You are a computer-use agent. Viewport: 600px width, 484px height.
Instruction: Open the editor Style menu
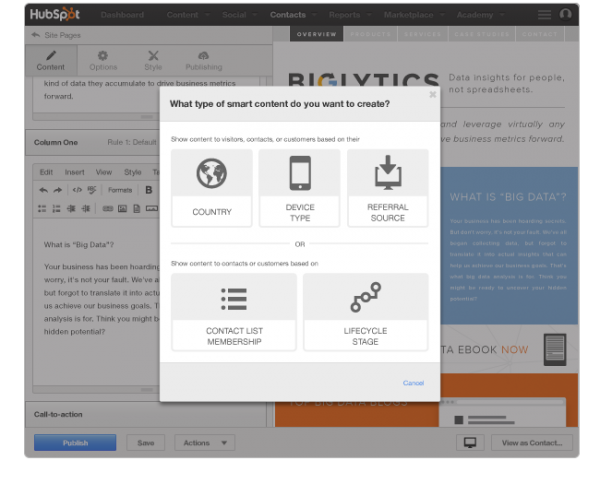point(133,172)
